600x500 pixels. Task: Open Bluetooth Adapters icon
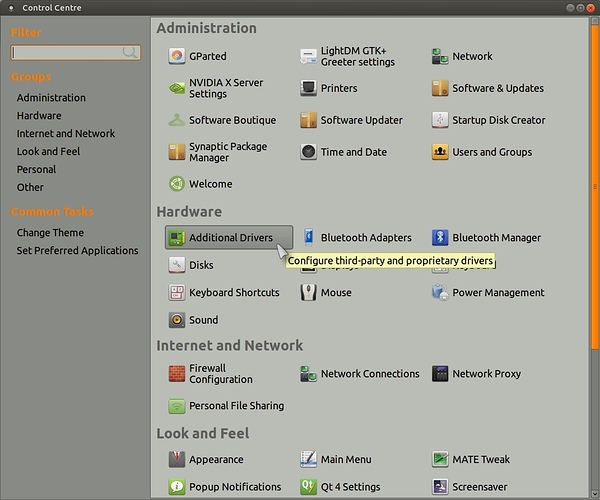click(x=308, y=238)
